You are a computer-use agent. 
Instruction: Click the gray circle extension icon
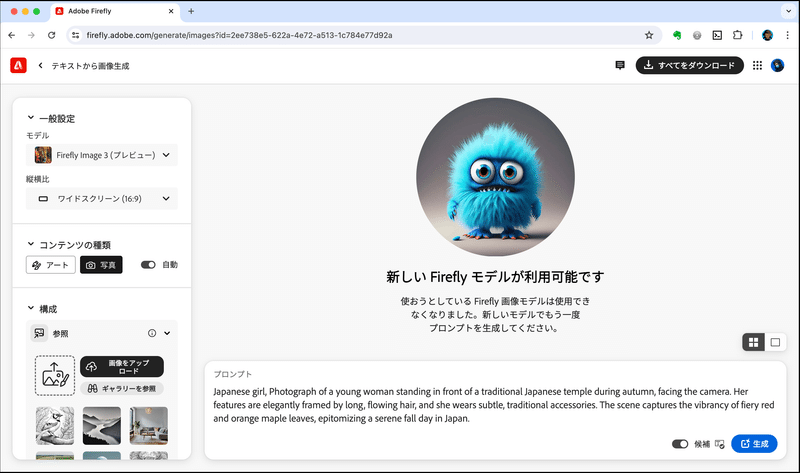point(697,35)
